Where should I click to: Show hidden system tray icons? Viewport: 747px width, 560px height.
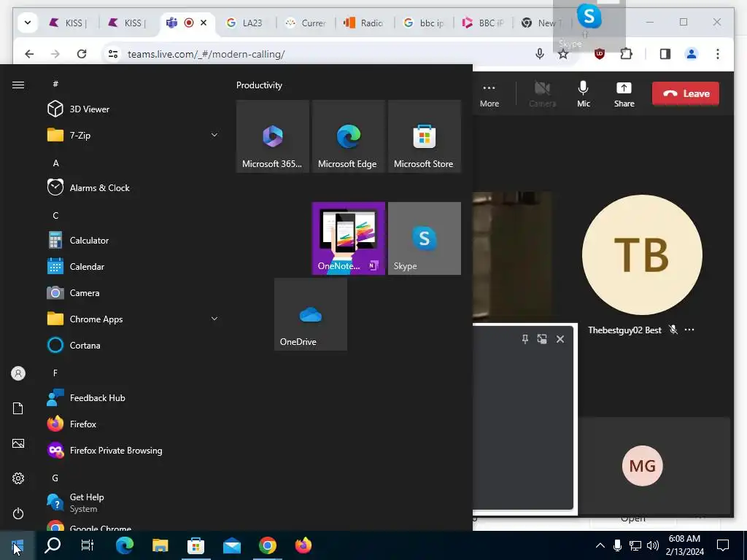(x=600, y=545)
